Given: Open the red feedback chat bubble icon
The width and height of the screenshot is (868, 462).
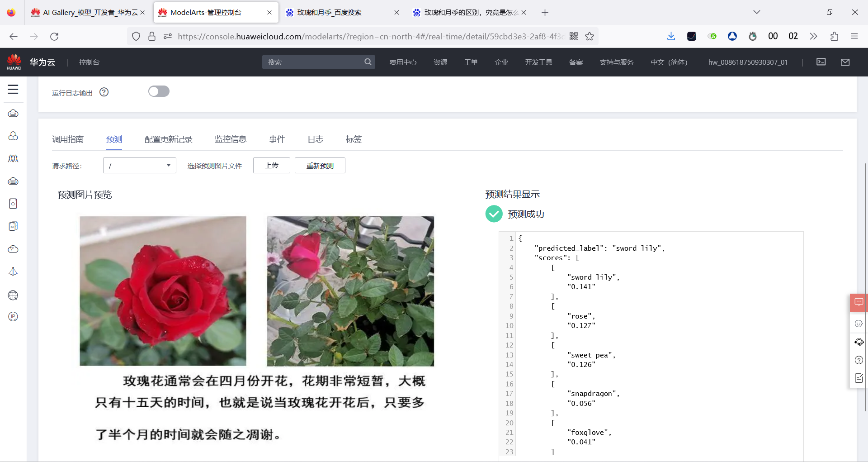Looking at the screenshot, I should pyautogui.click(x=859, y=302).
